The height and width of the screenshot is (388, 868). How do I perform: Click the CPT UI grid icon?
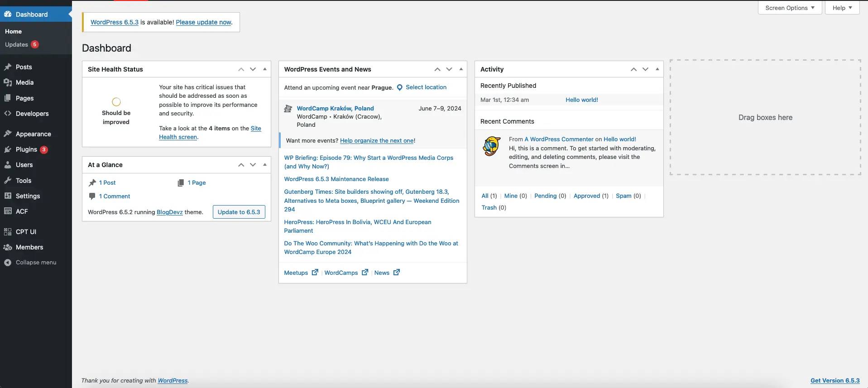[8, 232]
